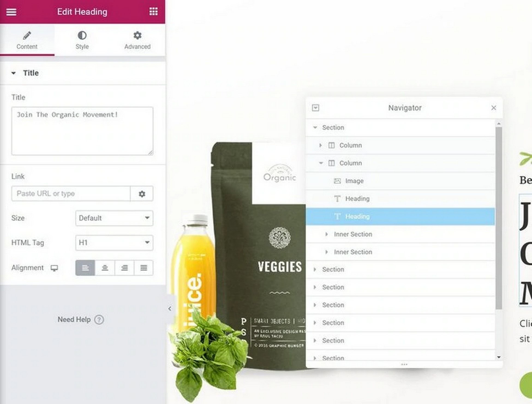Image resolution: width=532 pixels, height=404 pixels.
Task: Click the center-align alignment icon
Action: tap(105, 268)
